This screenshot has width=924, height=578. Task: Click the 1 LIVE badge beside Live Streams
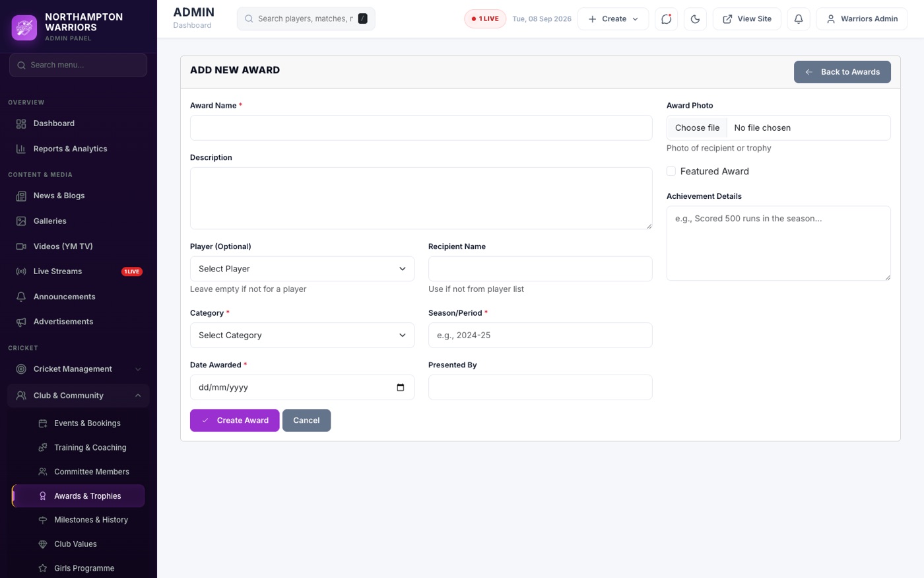point(132,271)
